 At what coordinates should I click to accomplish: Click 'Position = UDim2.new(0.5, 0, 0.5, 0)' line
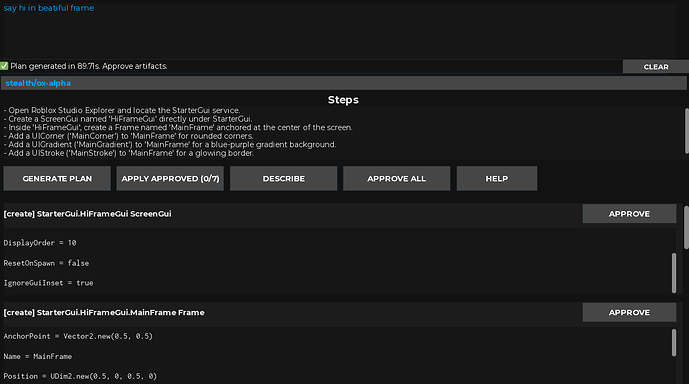80,376
